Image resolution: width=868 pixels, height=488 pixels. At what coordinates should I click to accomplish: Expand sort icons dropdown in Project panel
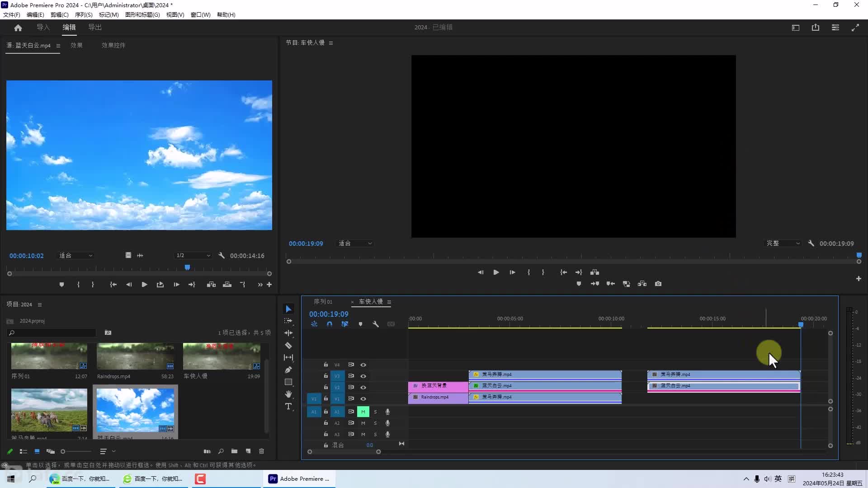click(x=114, y=451)
